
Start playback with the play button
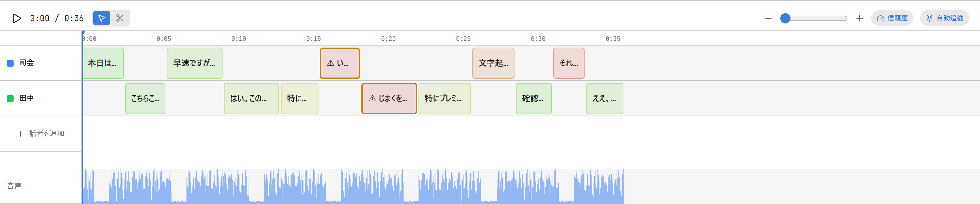click(x=16, y=18)
